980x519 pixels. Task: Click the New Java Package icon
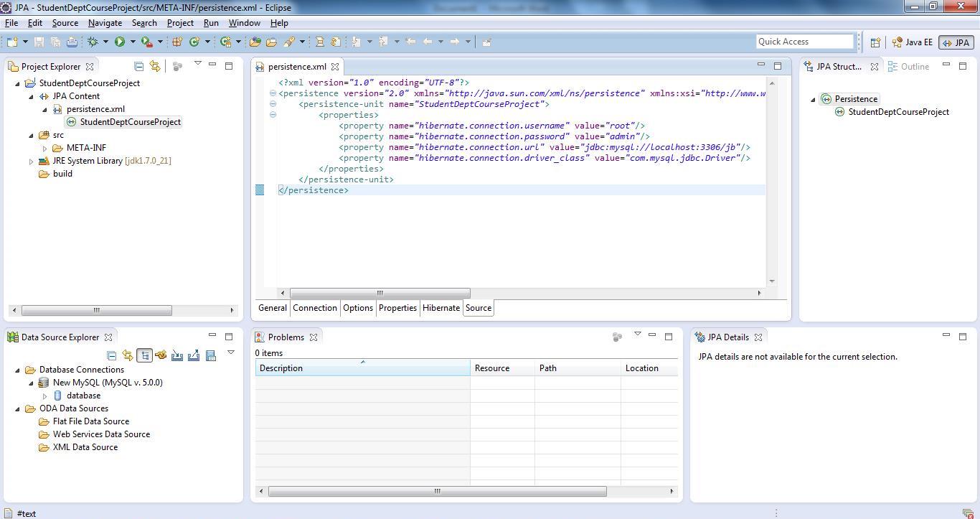coord(176,42)
